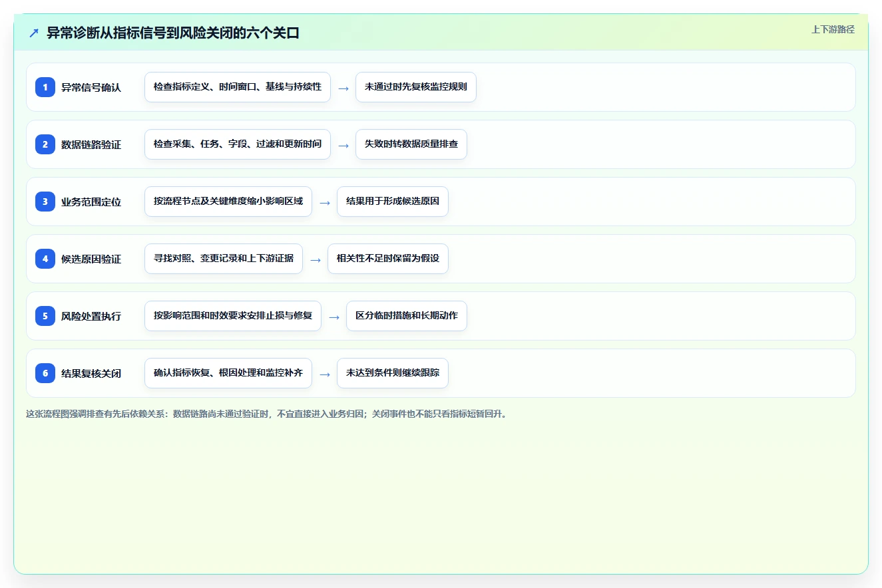Click the 失败时转数据质量排查 box
This screenshot has height=588, width=882.
click(411, 144)
